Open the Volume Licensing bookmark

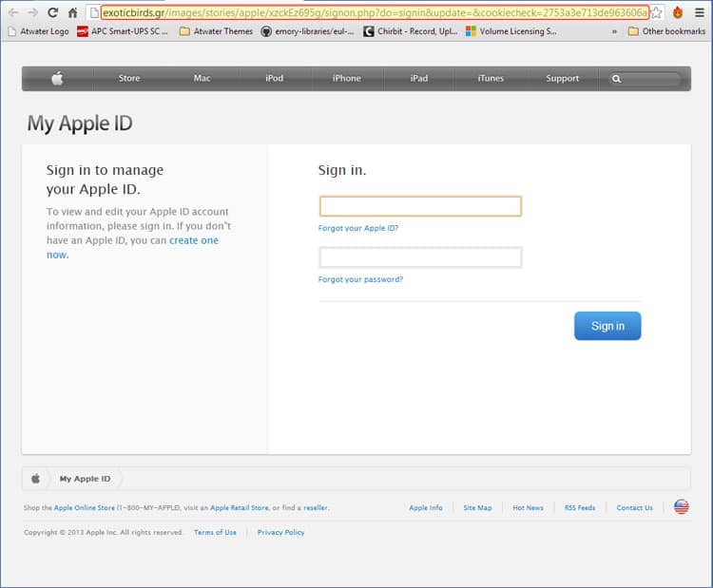(x=511, y=31)
